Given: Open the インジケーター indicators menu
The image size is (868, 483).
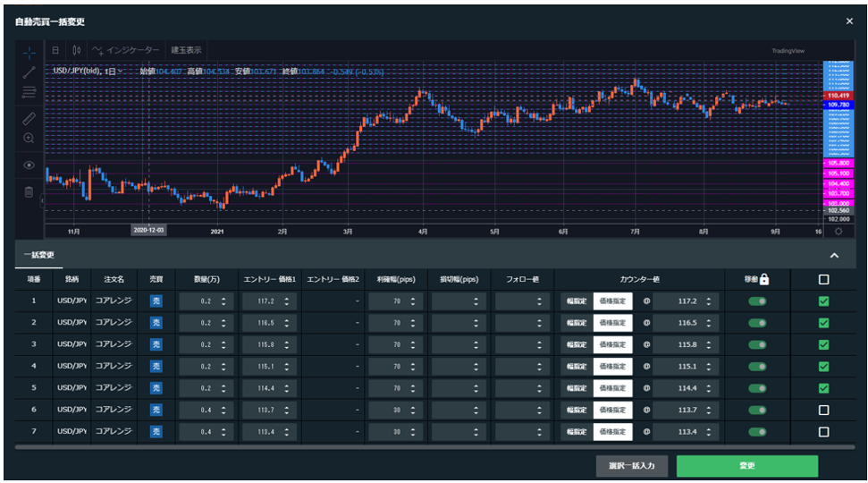Looking at the screenshot, I should pos(126,50).
